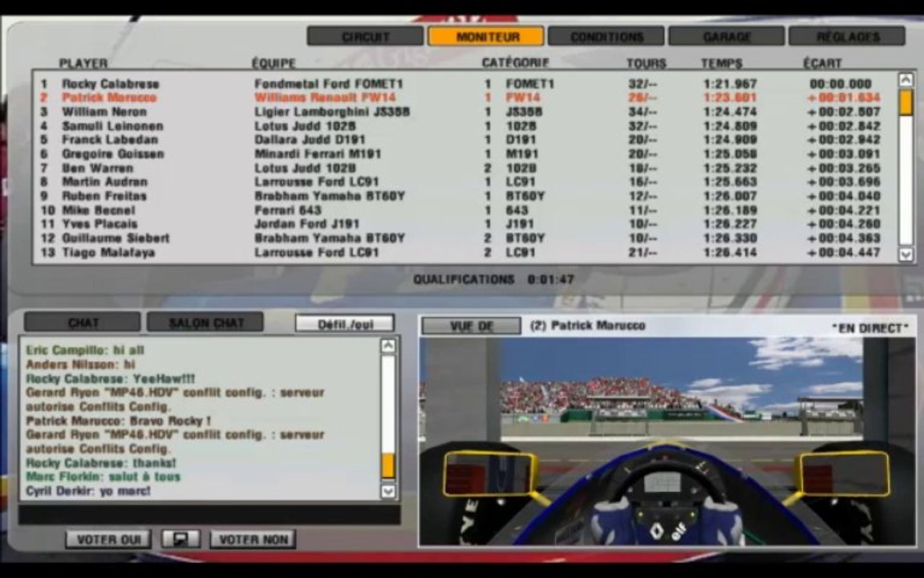Click the ÉQUIPE column header
This screenshot has width=924, height=578.
[274, 63]
